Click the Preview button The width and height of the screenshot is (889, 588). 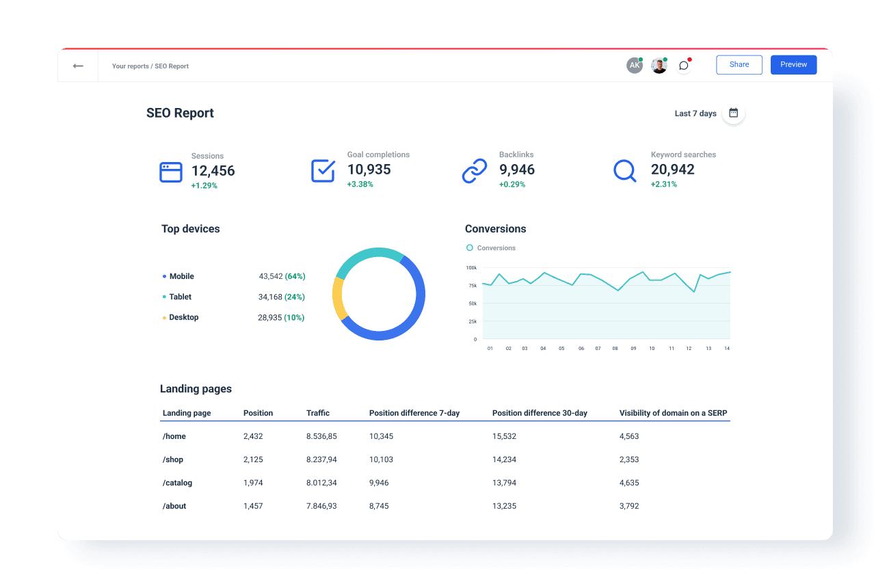point(794,65)
